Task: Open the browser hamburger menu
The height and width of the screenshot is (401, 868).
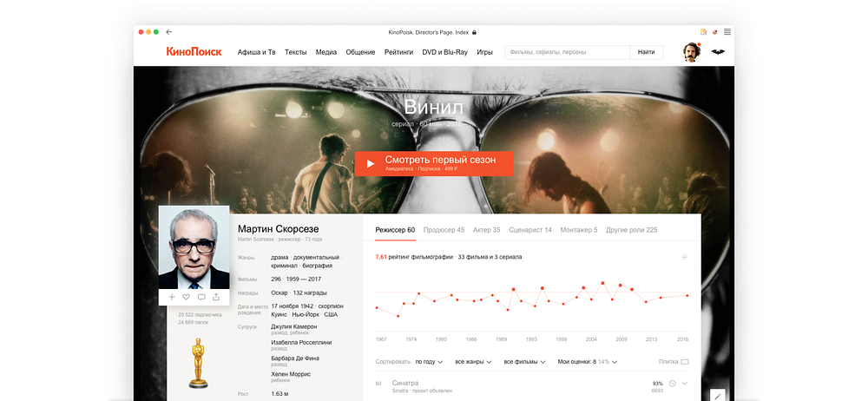Action: 727,32
